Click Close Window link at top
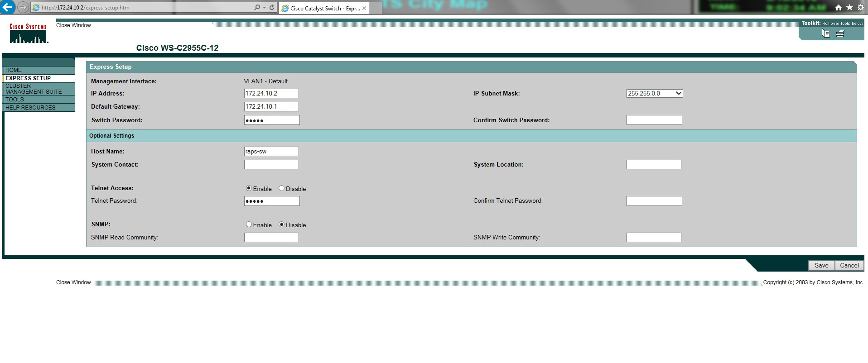This screenshot has width=868, height=363. [73, 25]
